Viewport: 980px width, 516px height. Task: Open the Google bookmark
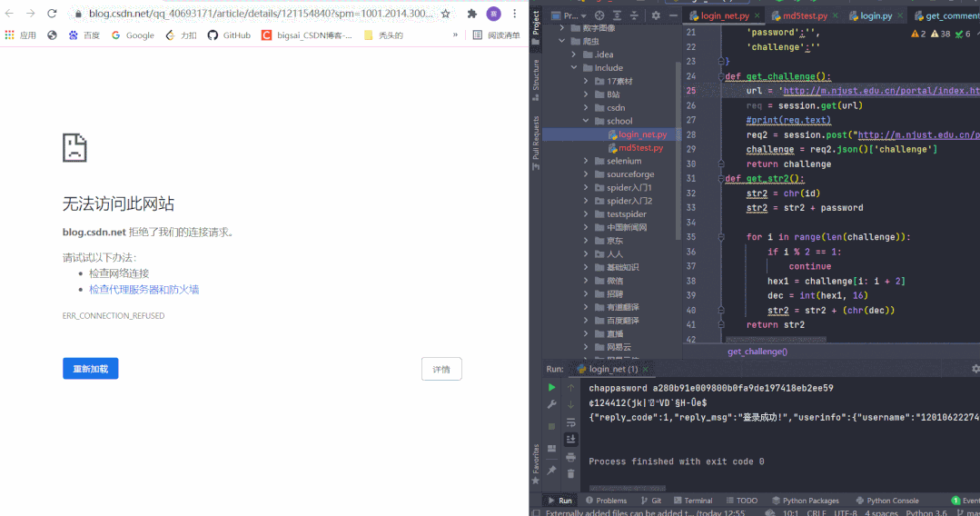pyautogui.click(x=133, y=35)
